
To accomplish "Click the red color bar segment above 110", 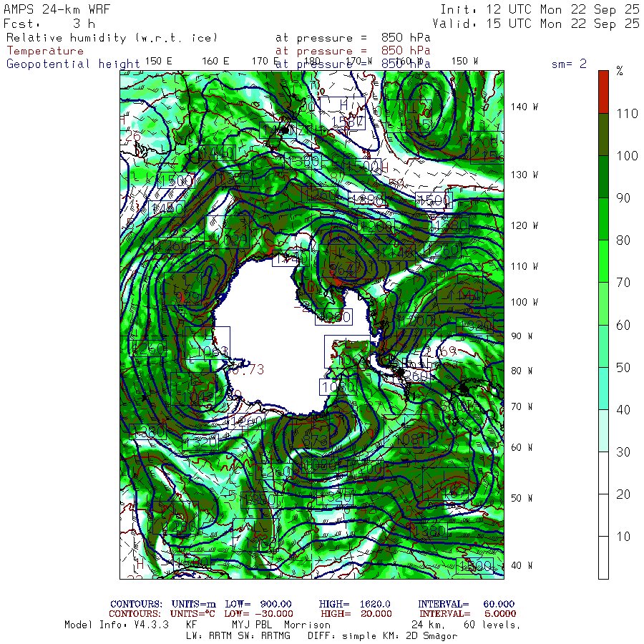I will [603, 92].
